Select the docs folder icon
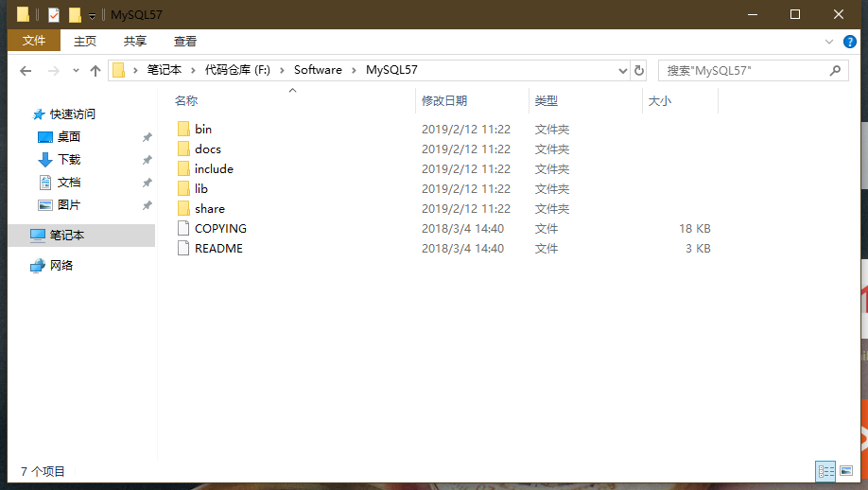The width and height of the screenshot is (868, 490). [183, 149]
